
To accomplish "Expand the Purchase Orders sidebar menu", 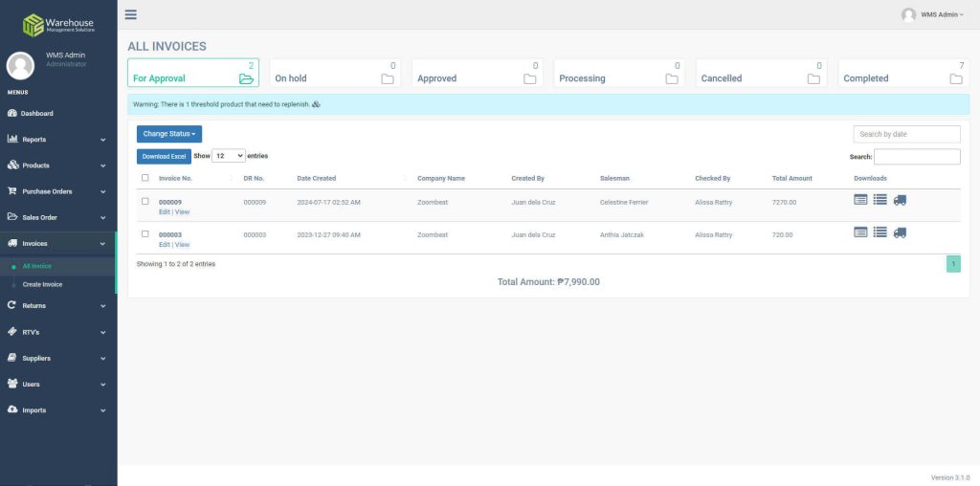I will (x=58, y=191).
